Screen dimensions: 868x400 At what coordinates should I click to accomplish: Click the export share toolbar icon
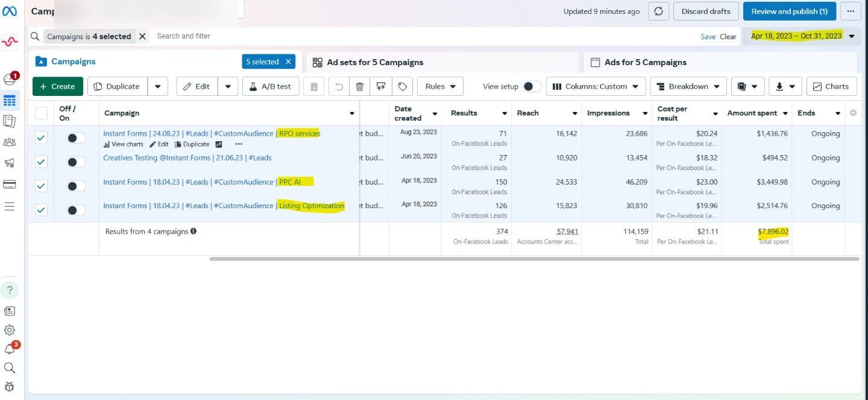coord(381,86)
